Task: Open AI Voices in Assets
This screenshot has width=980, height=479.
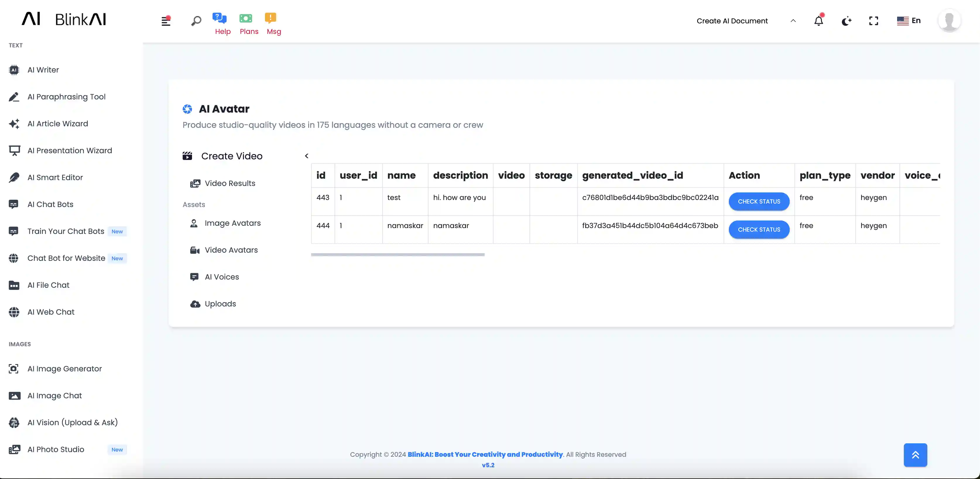Action: (x=222, y=277)
